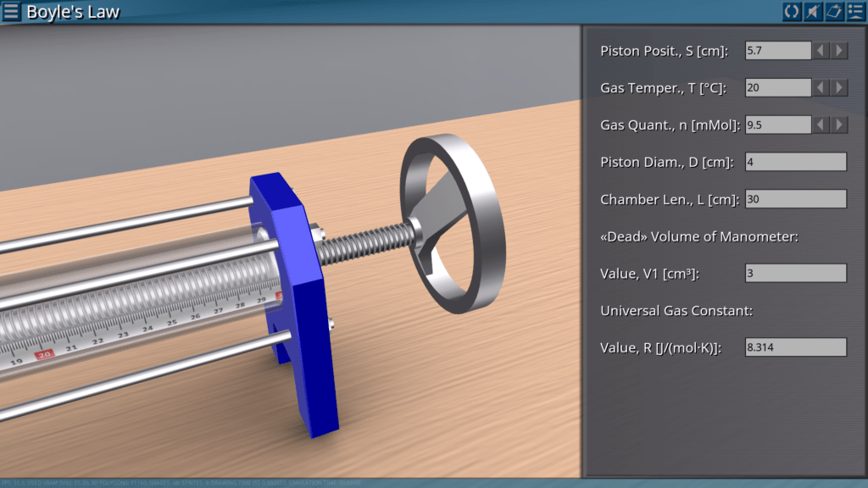868x488 pixels.
Task: Select the dead volume V1 value field
Action: [x=795, y=274]
